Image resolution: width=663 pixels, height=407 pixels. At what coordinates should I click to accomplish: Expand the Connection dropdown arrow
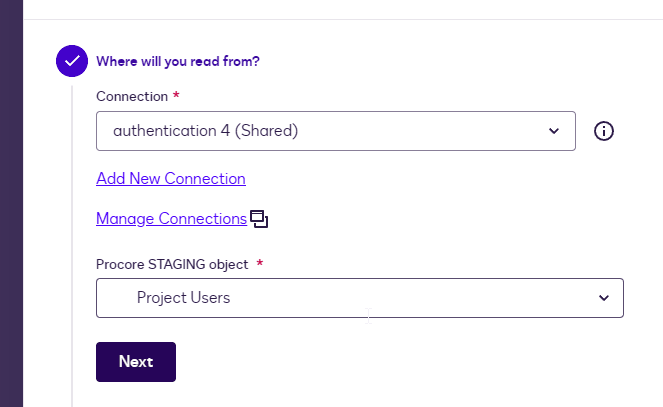pos(554,131)
